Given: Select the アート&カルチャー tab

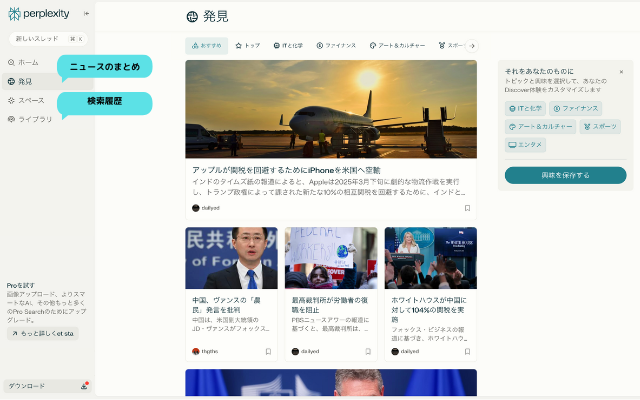Looking at the screenshot, I should [x=398, y=46].
